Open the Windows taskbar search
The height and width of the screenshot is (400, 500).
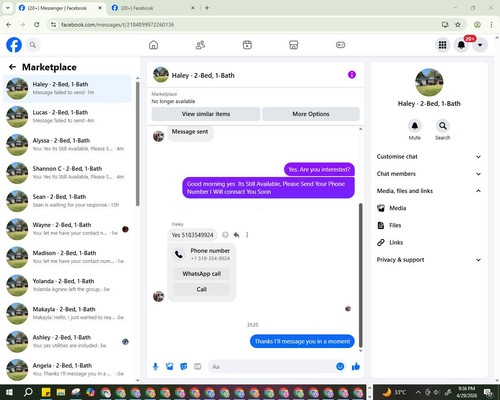pyautogui.click(x=28, y=392)
